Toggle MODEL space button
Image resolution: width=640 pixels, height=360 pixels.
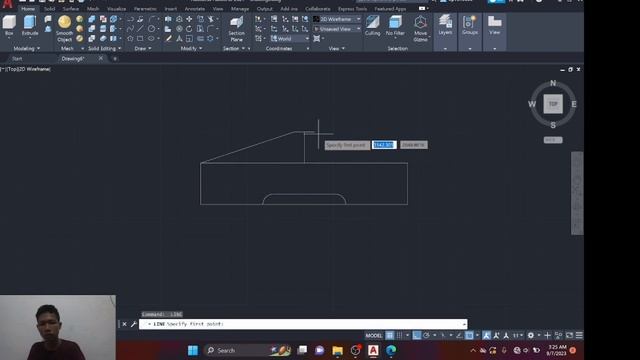point(373,336)
